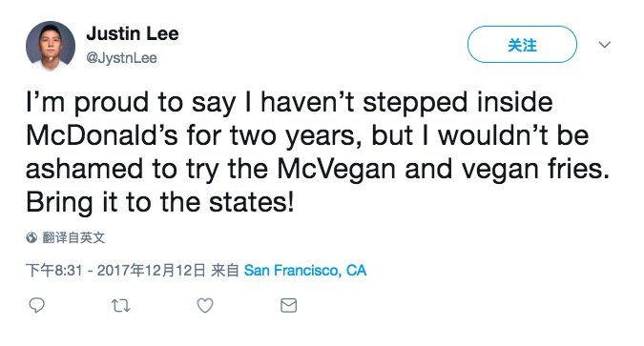Click the 下午8:31 time stamp
The height and width of the screenshot is (346, 644).
pos(53,270)
